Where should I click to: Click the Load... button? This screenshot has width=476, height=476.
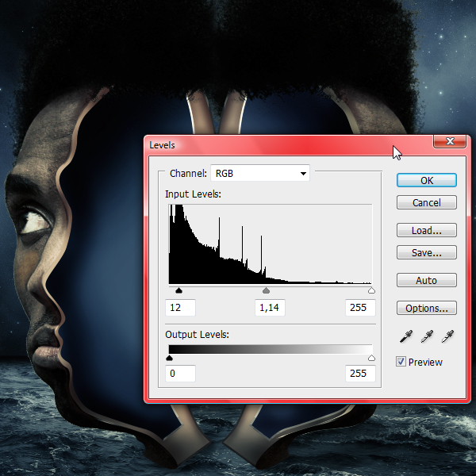pyautogui.click(x=427, y=230)
